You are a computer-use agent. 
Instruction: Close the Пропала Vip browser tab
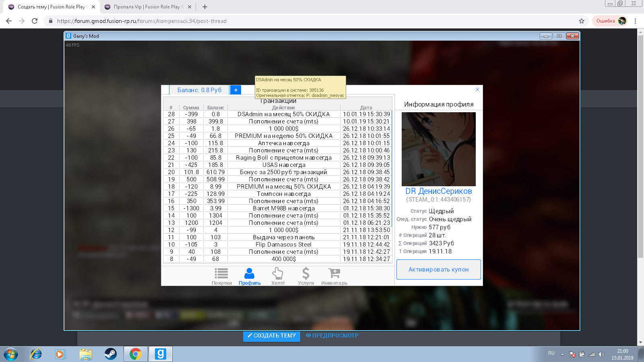(190, 7)
